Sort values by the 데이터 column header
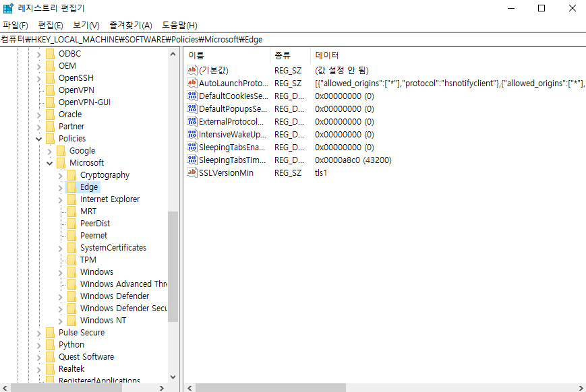This screenshot has width=586, height=392. click(448, 55)
